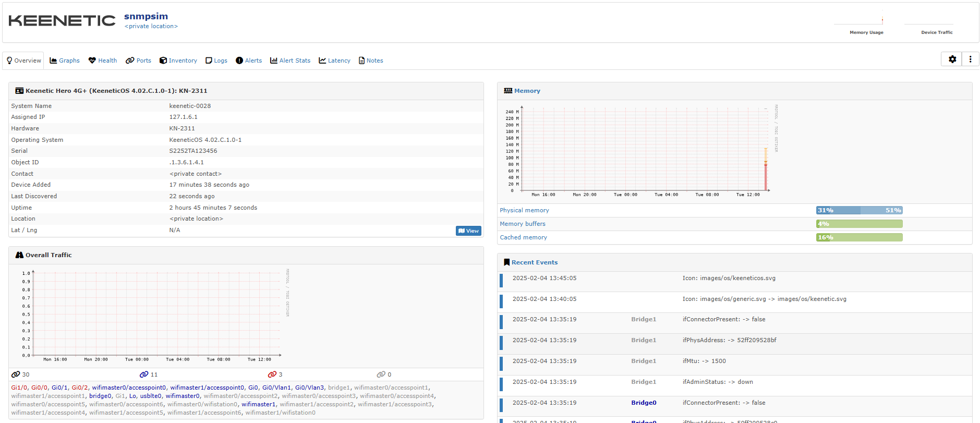Open the three-dot more options menu
Image resolution: width=980 pixels, height=423 pixels.
coord(971,59)
